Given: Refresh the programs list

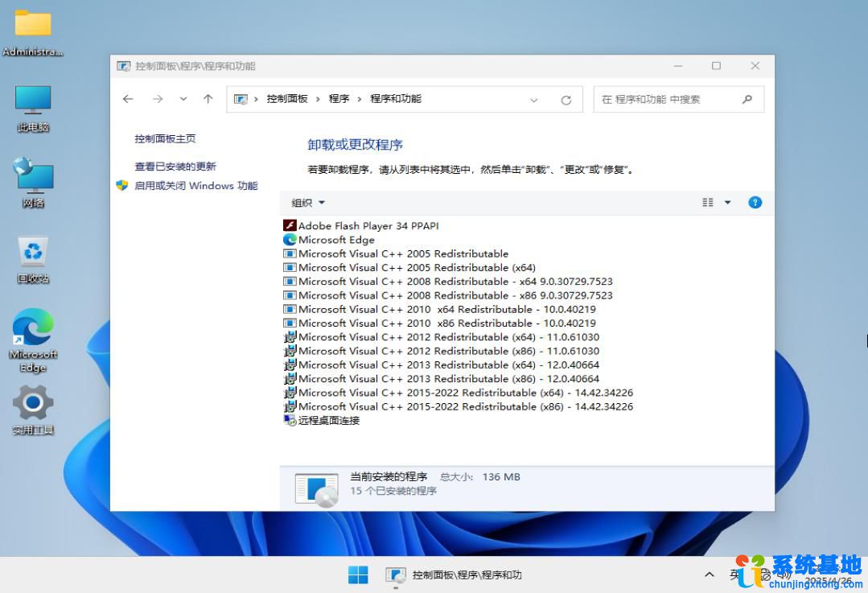Looking at the screenshot, I should pos(566,101).
